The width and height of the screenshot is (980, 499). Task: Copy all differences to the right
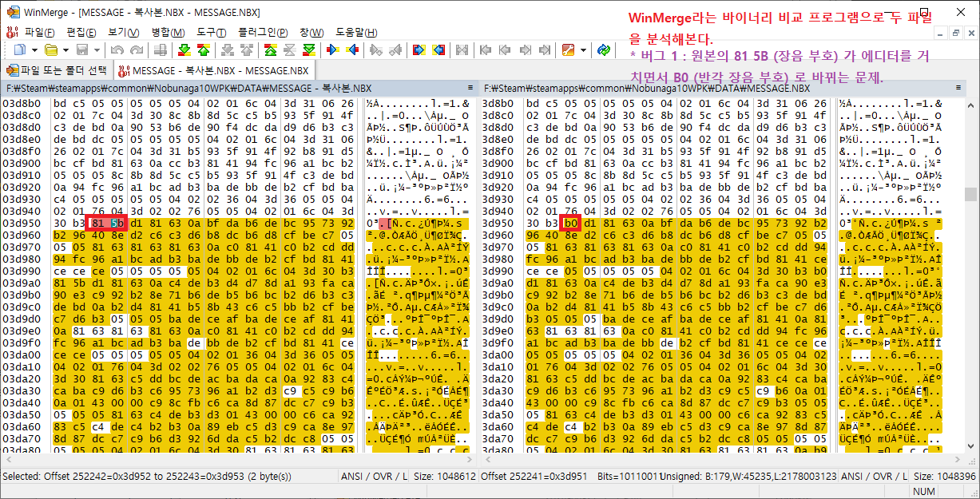tap(419, 50)
